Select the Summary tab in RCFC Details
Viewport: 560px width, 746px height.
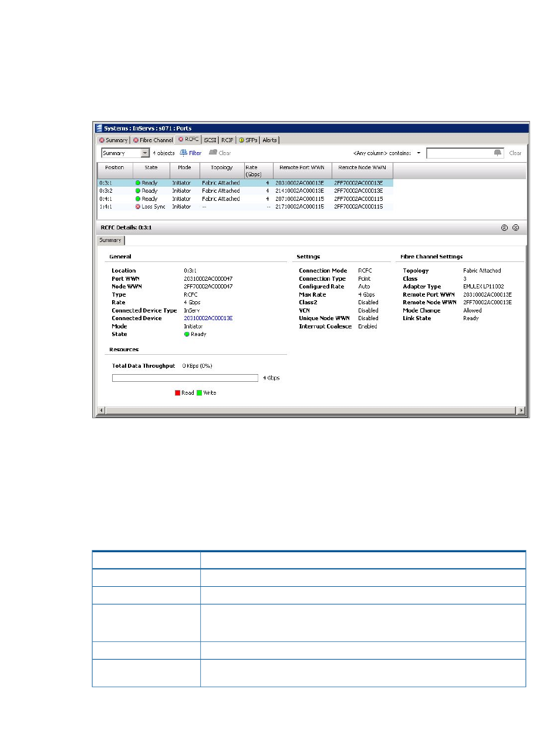(x=110, y=240)
